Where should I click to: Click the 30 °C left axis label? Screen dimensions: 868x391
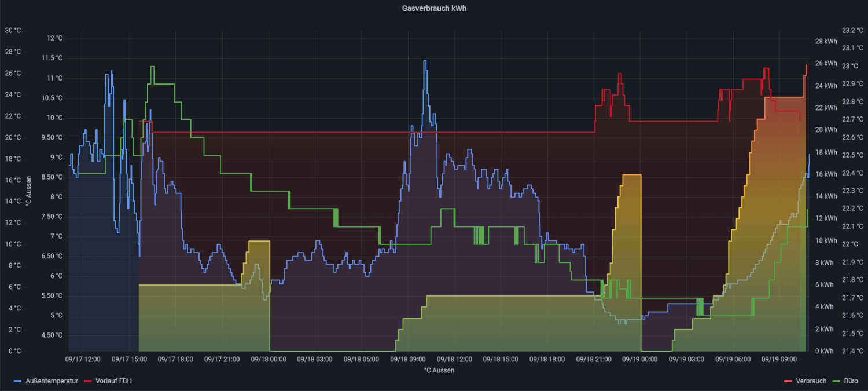[x=13, y=30]
